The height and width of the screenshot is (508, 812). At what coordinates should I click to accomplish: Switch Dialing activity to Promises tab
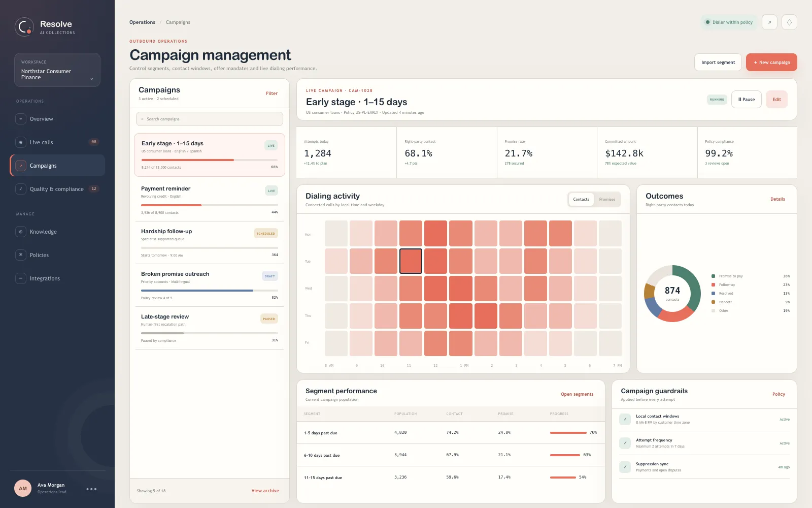607,199
